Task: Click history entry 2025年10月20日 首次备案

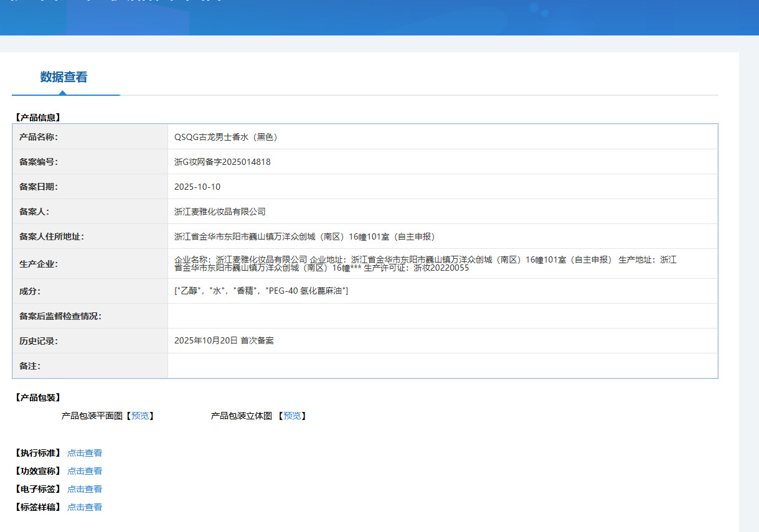Action: (224, 341)
